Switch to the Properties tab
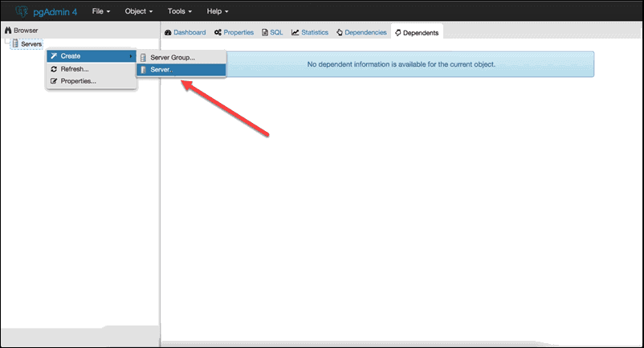Screen dimensions: 644x348 point(234,32)
